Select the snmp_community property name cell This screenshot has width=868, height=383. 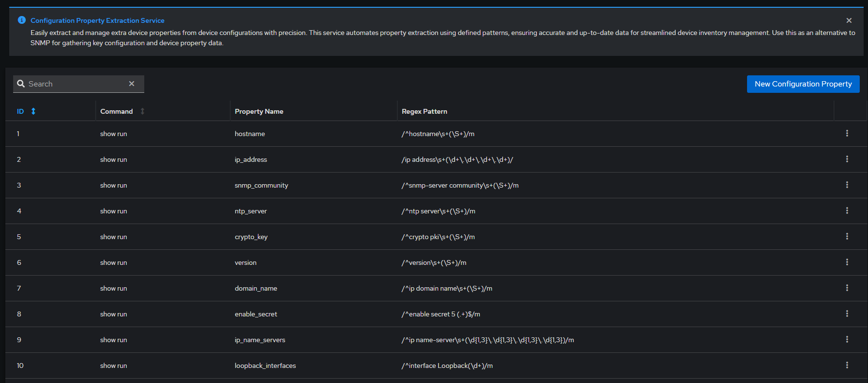[x=261, y=185]
